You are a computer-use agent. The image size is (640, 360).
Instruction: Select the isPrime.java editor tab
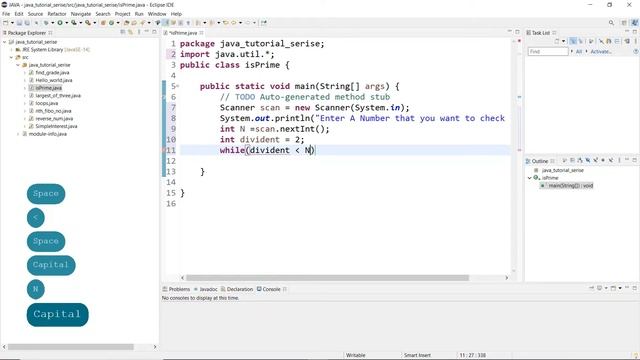tap(183, 33)
